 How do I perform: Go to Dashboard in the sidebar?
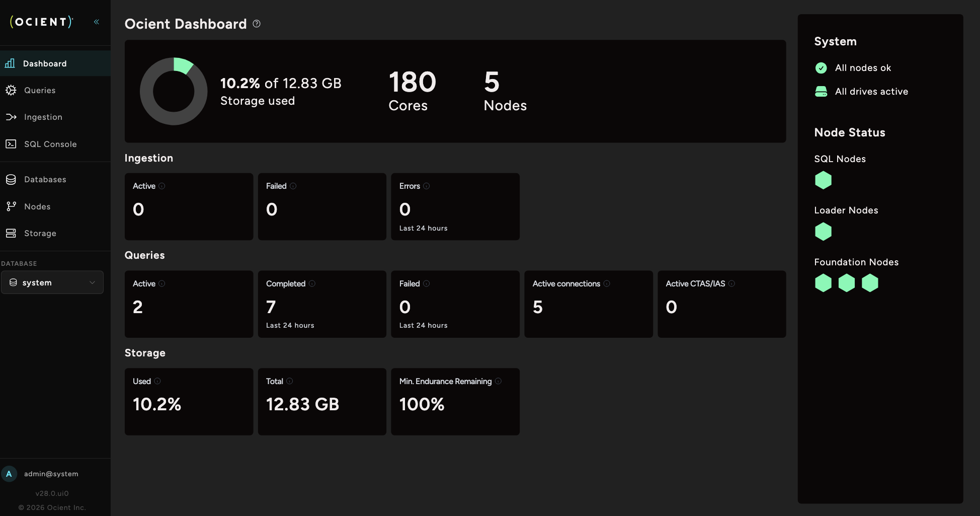(55, 63)
